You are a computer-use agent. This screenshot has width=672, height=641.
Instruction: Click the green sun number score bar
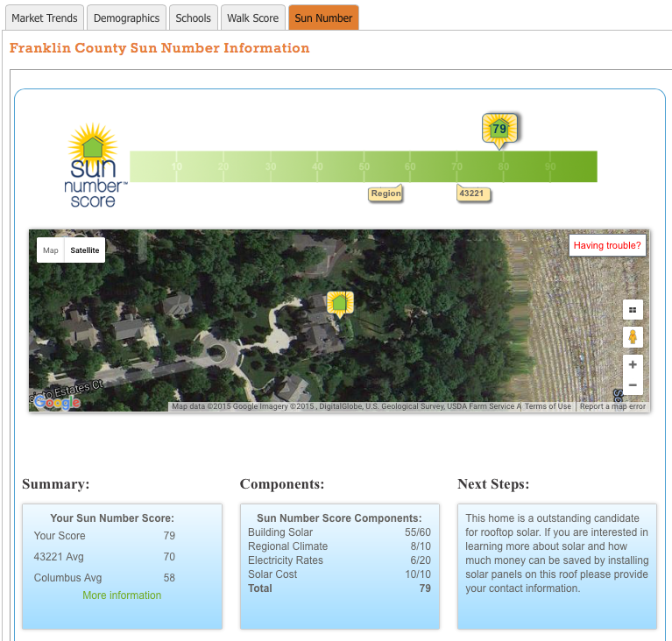[364, 166]
